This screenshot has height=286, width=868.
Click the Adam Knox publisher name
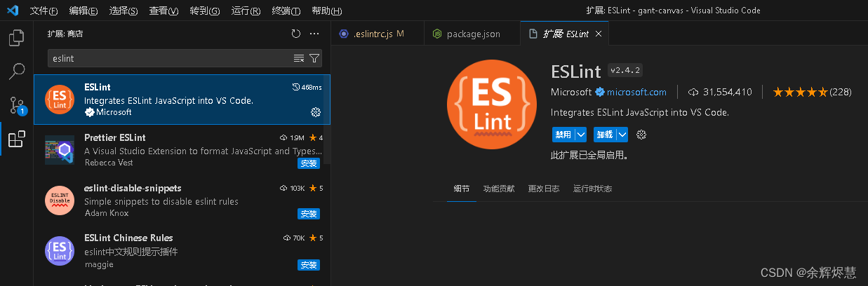coord(106,213)
